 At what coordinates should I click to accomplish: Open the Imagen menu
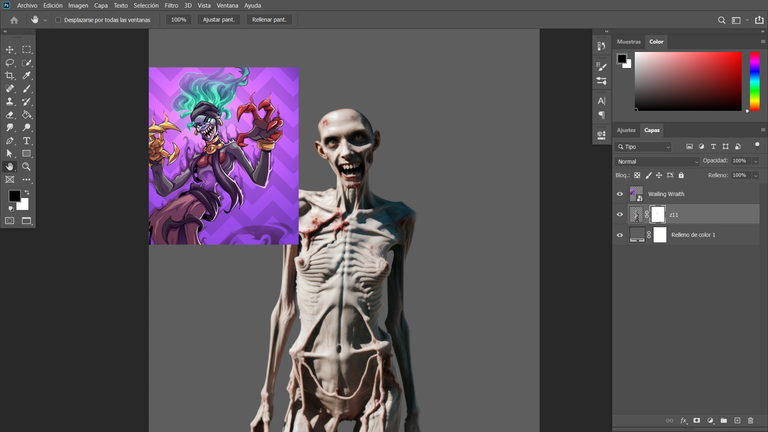[78, 5]
